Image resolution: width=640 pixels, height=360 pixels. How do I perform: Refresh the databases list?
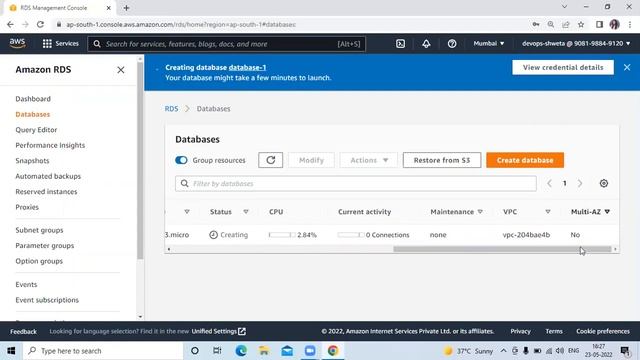[x=271, y=160]
